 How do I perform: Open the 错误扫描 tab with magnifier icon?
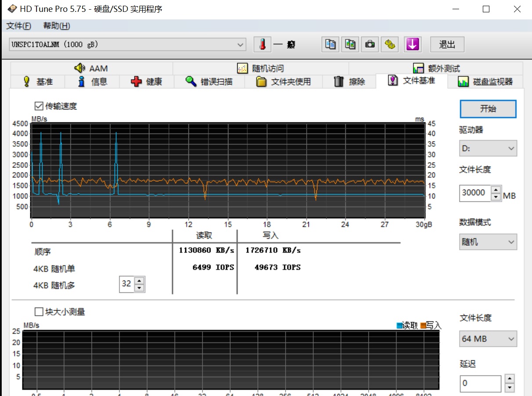click(209, 82)
